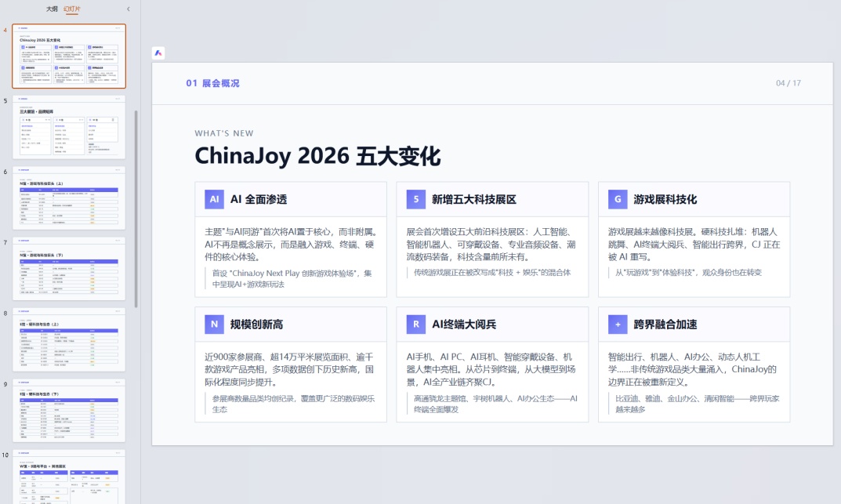Switch to the 幻灯片 slides tab
The height and width of the screenshot is (504, 841).
point(72,9)
